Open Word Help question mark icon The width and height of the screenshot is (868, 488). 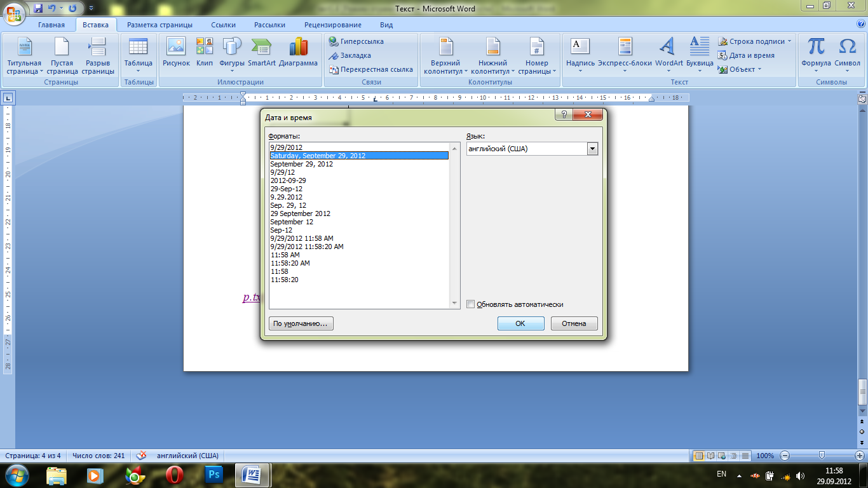(x=861, y=24)
